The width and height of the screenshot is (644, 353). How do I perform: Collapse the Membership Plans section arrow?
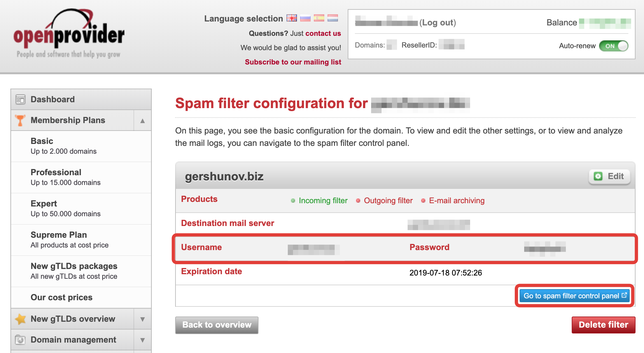pyautogui.click(x=142, y=120)
